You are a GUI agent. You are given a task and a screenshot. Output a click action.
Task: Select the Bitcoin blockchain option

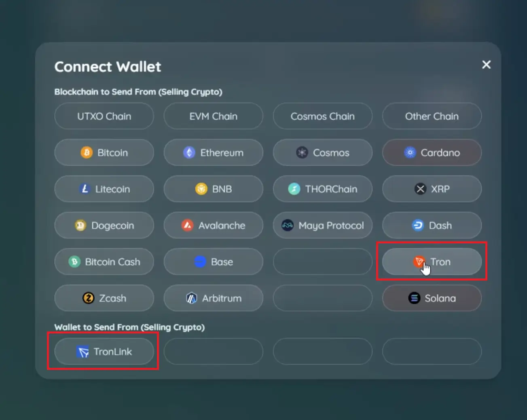104,153
